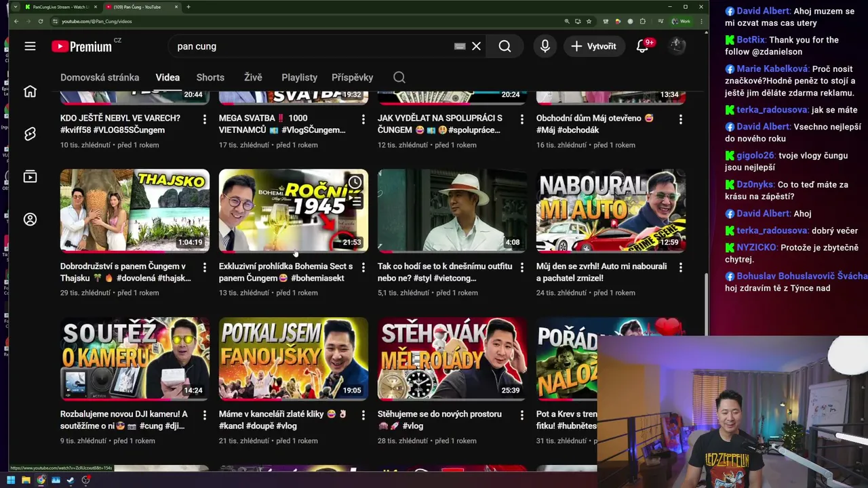This screenshot has width=868, height=488.
Task: Clear the search text with the X icon
Action: click(476, 46)
